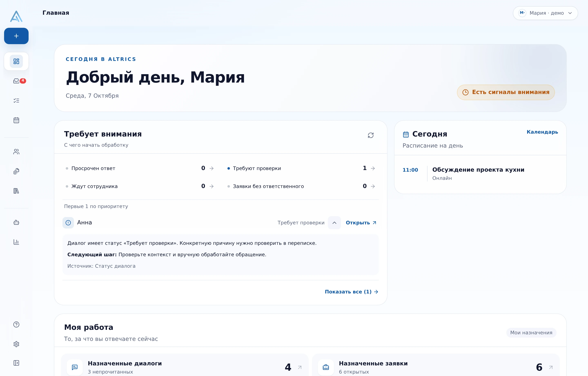Open the Просрочен ответ row arrow
Screen dimensions: 588x376
click(x=212, y=168)
